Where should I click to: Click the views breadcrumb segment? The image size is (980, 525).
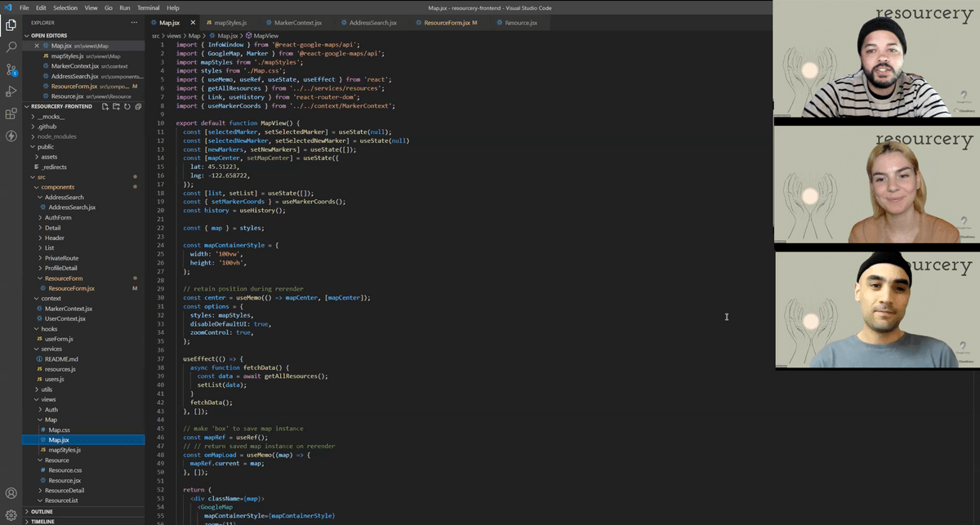tap(172, 36)
